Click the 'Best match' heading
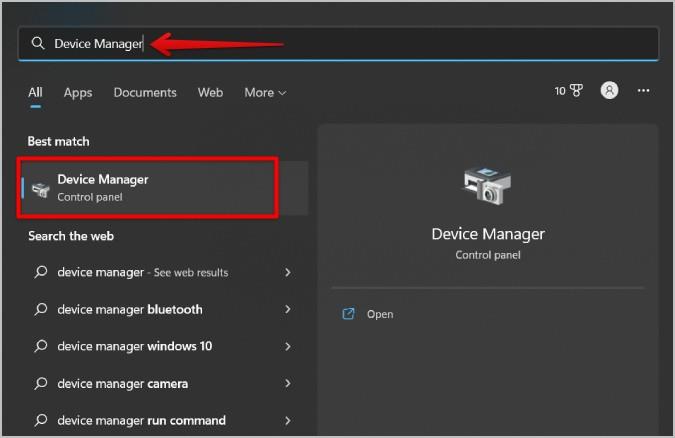675x438 pixels. coord(59,141)
